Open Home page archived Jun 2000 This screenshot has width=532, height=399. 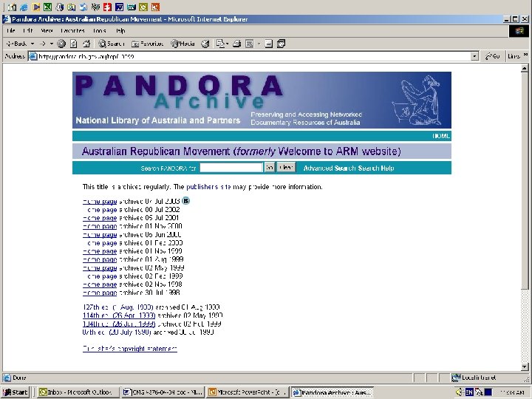[x=100, y=235]
